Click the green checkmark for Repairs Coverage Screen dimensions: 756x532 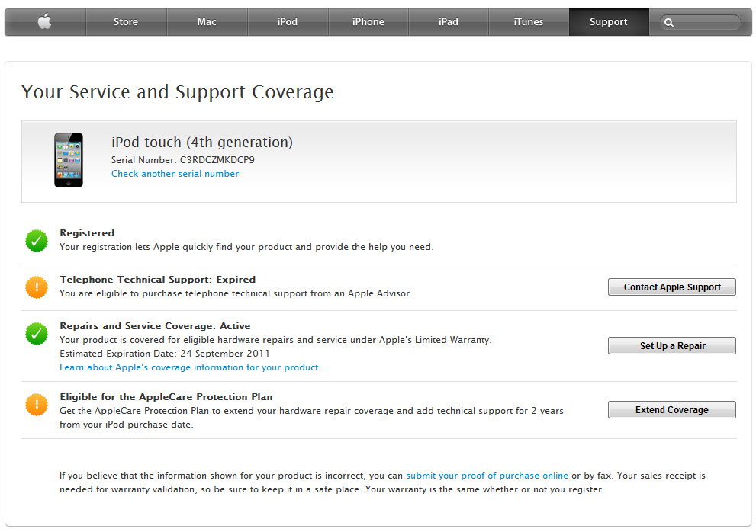pyautogui.click(x=37, y=334)
